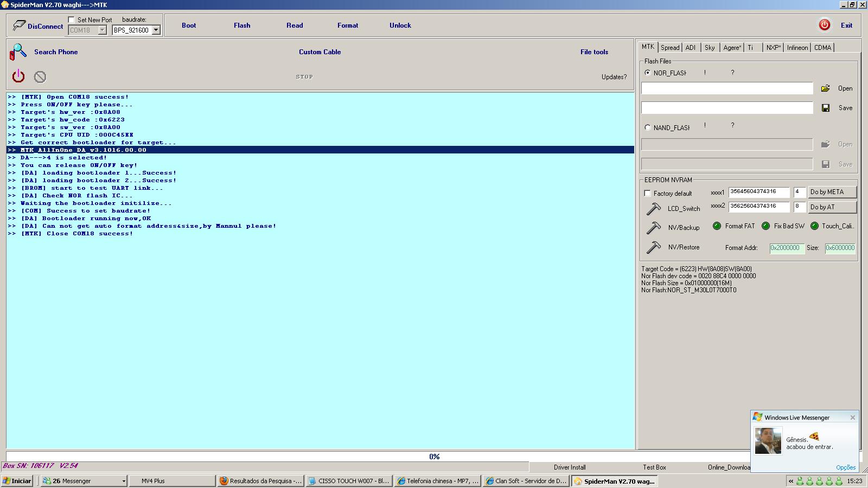Viewport: 868px width, 488px height.
Task: Click the Custom Cable button
Action: [320, 52]
